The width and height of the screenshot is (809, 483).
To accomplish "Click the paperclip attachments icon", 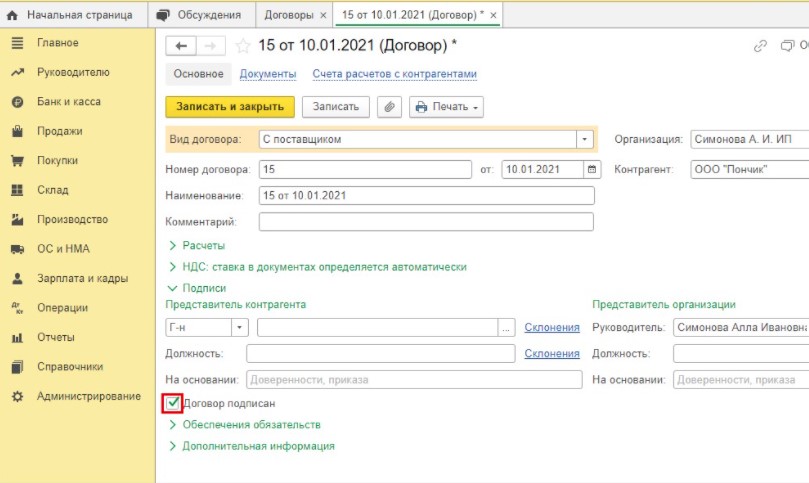I will (389, 107).
